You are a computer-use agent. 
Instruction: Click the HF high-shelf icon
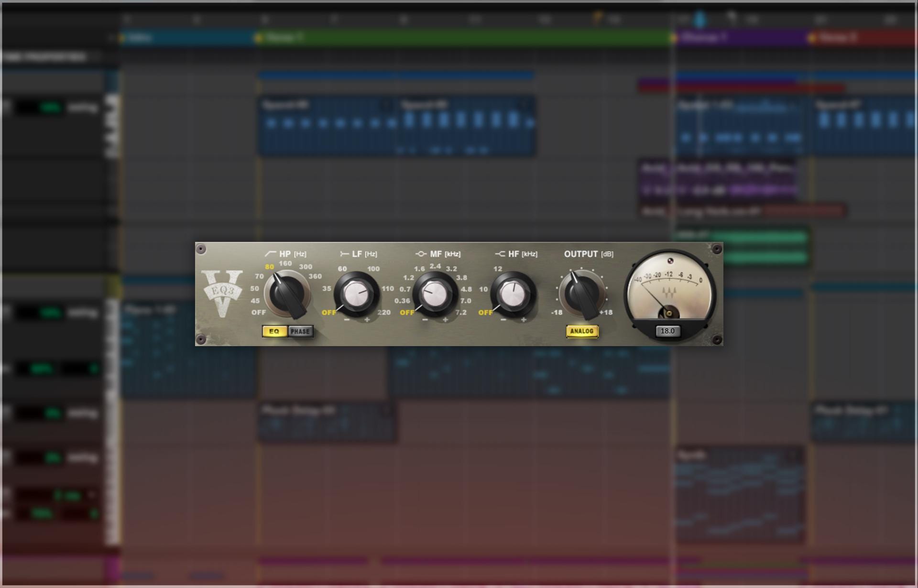click(500, 254)
